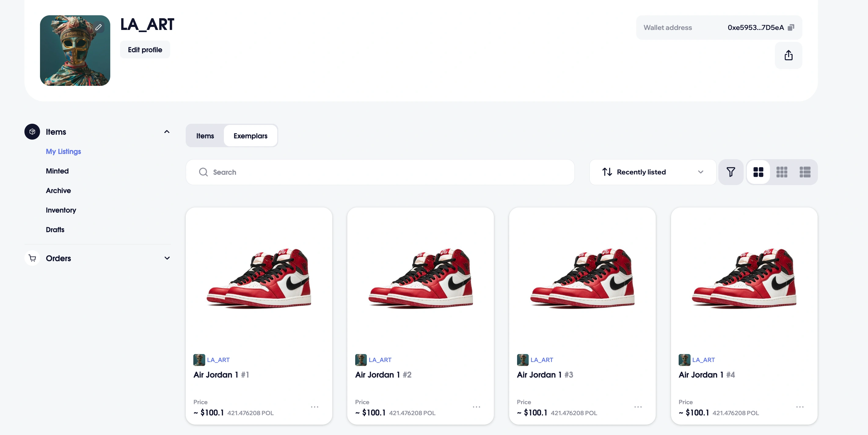Open more options for Air Jordan 1 #1

tap(314, 407)
